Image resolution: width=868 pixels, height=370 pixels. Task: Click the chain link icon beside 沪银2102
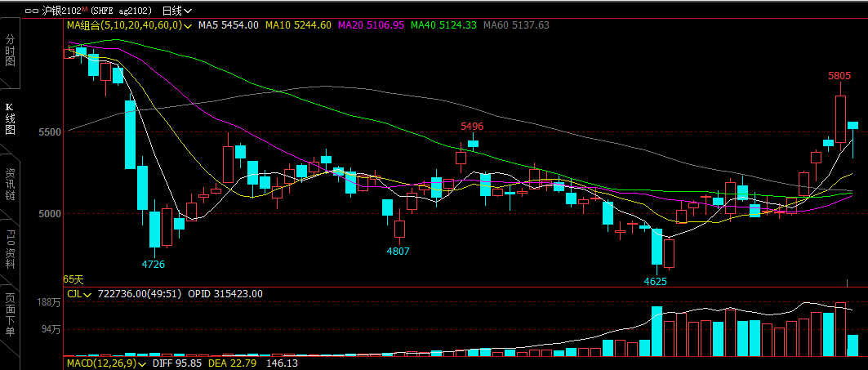pos(32,11)
